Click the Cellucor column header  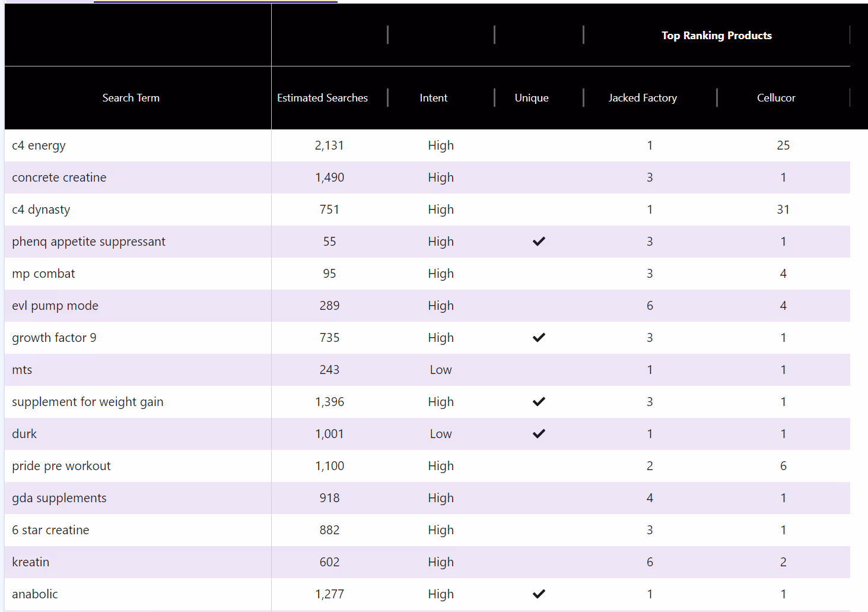click(776, 98)
